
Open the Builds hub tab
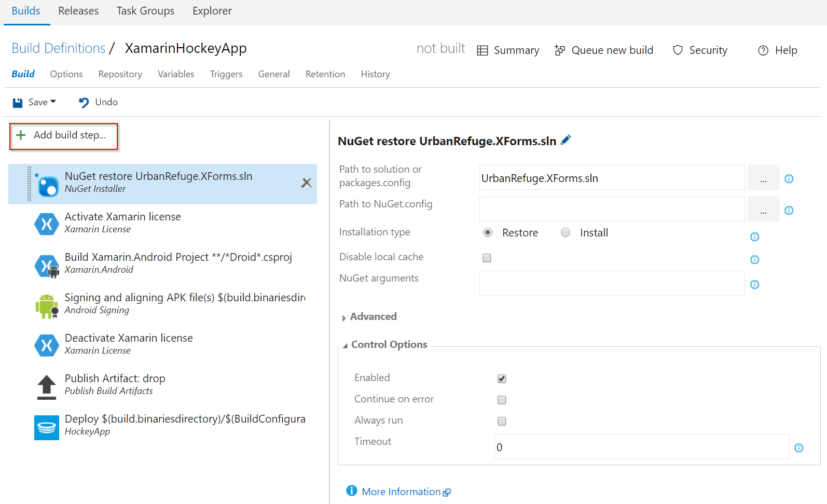(26, 11)
